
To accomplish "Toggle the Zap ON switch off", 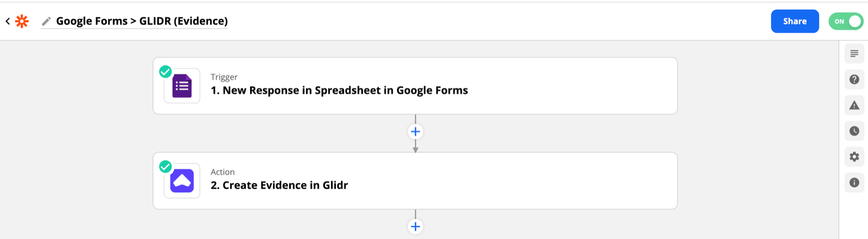I will pos(846,21).
